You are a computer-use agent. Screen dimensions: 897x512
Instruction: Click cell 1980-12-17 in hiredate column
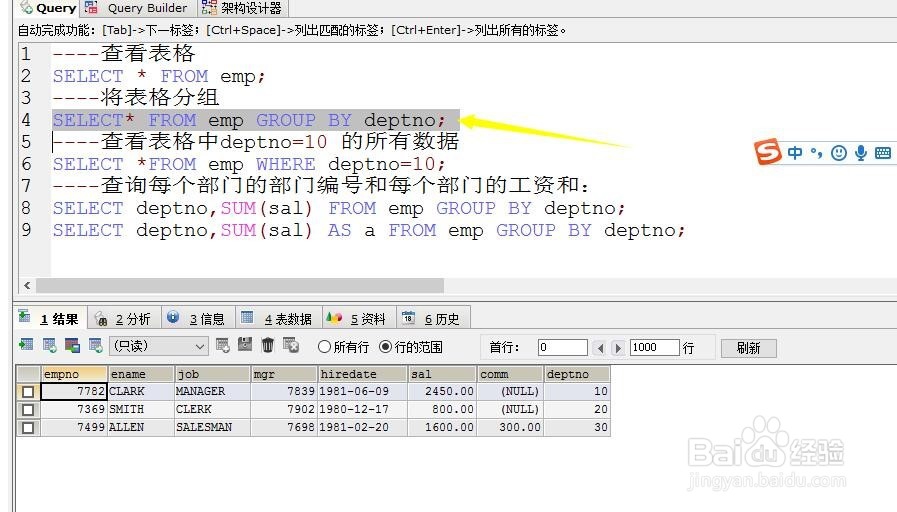tap(362, 410)
